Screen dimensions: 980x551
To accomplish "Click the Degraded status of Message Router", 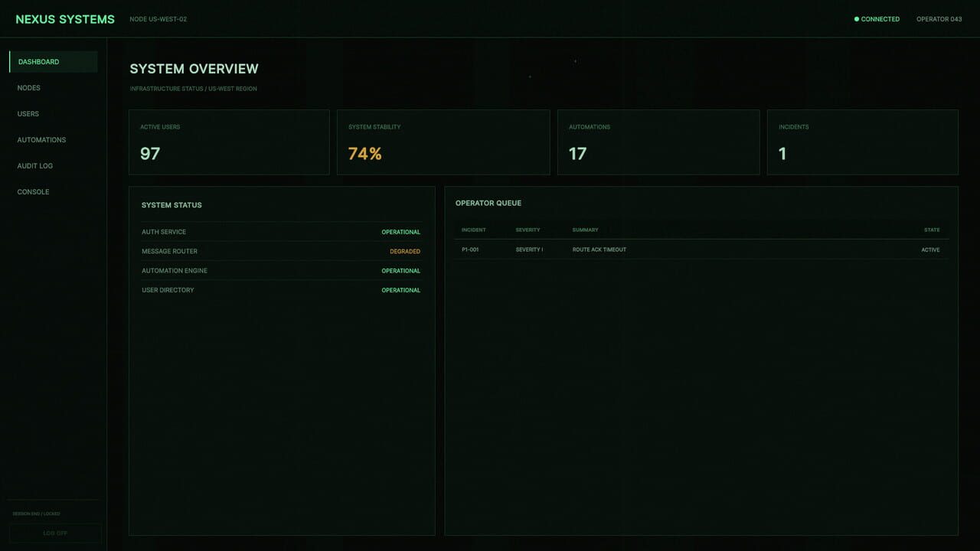I will [x=405, y=252].
